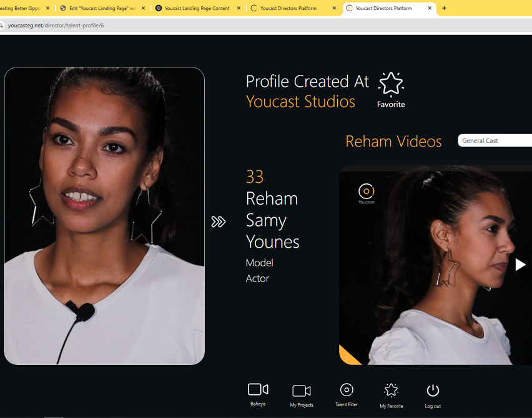Click the Actor role label
The height and width of the screenshot is (418, 532).
pos(257,278)
